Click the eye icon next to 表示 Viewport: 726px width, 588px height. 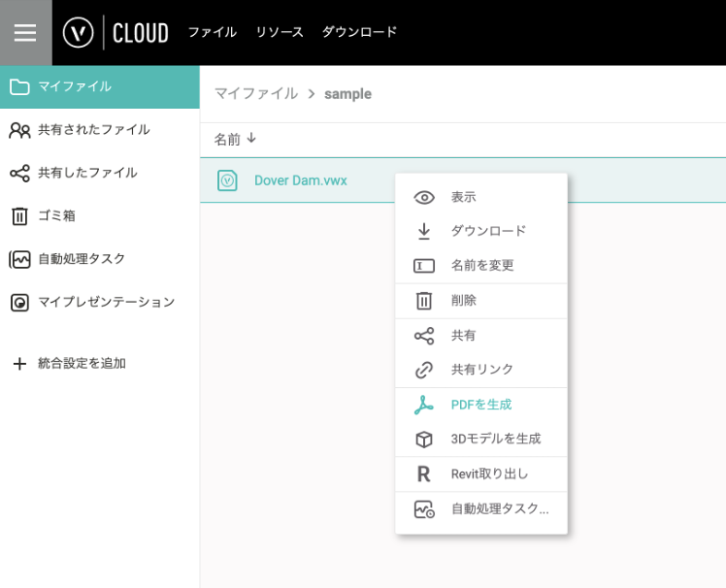coord(424,198)
